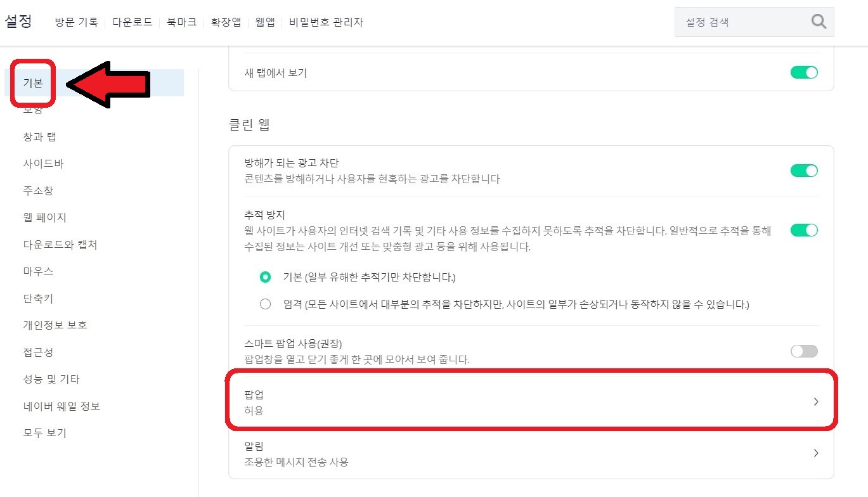Open the 알림 notification settings chevron
The width and height of the screenshot is (868, 497).
[x=816, y=453]
